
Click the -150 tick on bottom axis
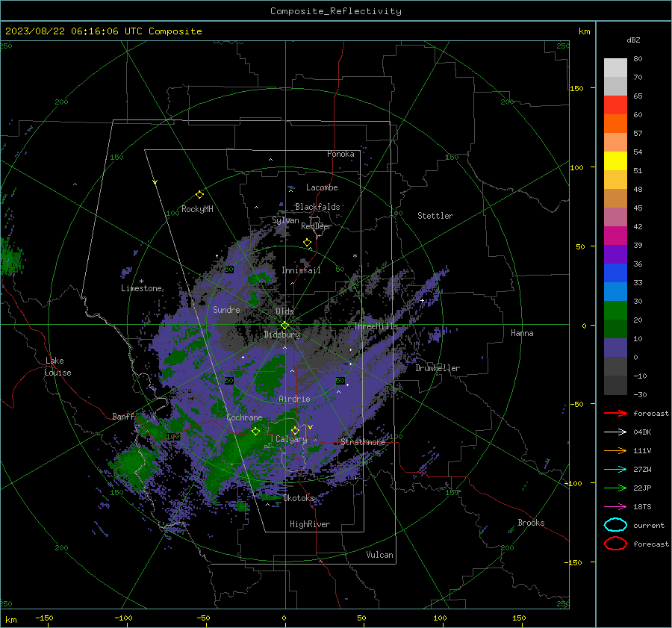coord(45,618)
